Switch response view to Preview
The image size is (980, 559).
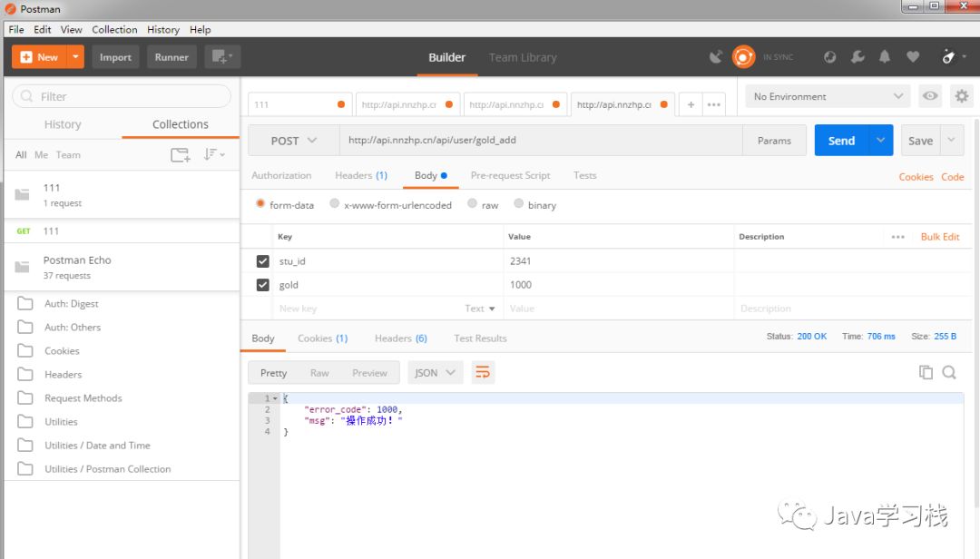coord(369,373)
